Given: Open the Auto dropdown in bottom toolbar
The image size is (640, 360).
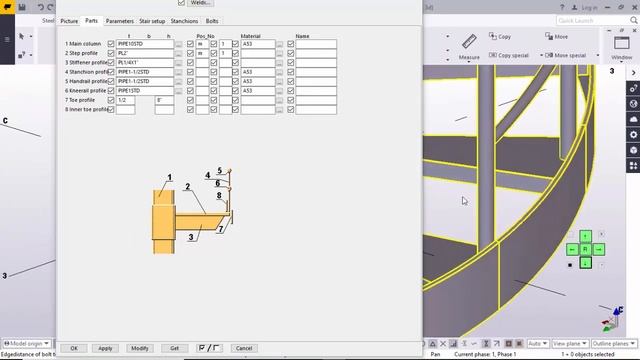Looking at the screenshot, I should tap(537, 344).
